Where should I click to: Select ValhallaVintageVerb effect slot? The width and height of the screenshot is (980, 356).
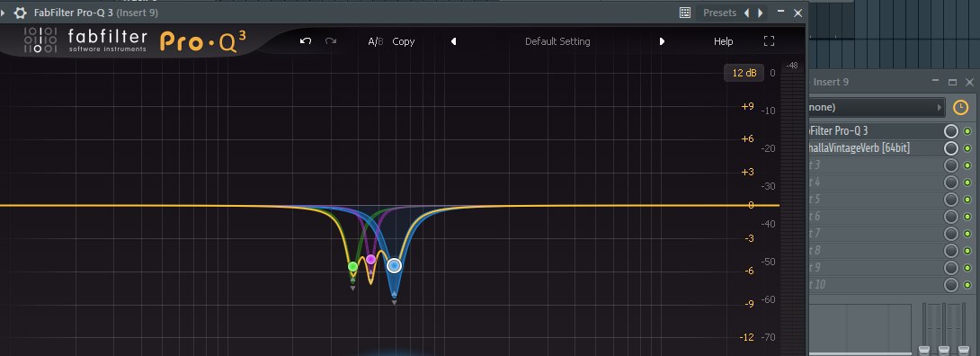point(875,148)
